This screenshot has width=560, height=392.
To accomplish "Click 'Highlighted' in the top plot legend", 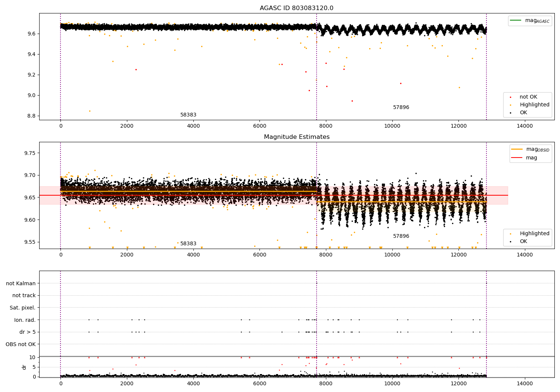I will tap(534, 105).
